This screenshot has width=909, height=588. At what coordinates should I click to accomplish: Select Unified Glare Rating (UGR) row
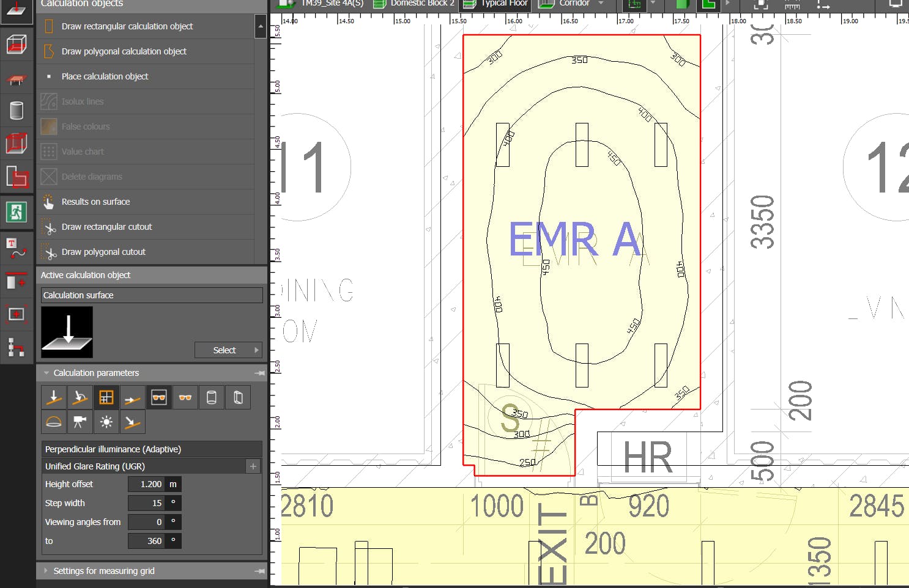tap(144, 466)
